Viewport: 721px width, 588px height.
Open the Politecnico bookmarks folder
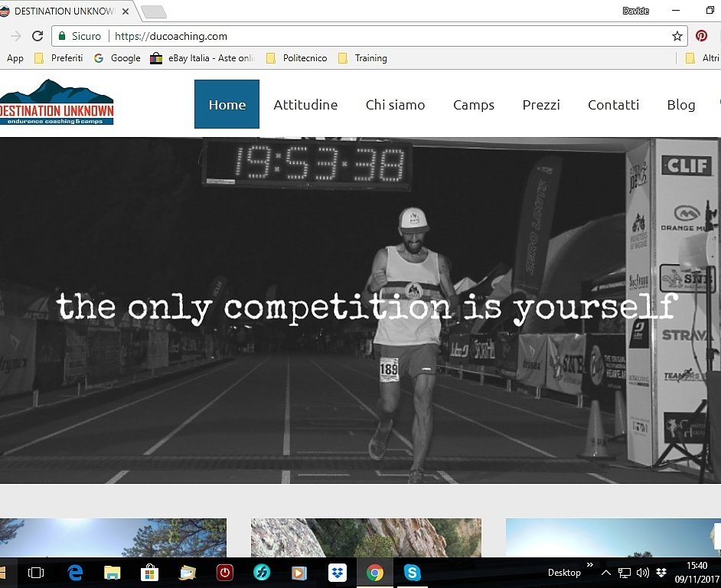pyautogui.click(x=297, y=58)
